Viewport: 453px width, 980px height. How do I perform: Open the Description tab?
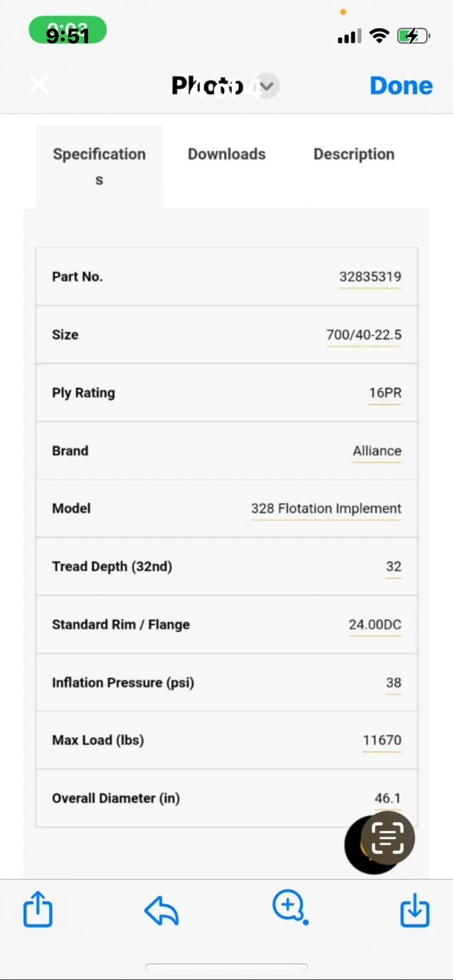(354, 154)
